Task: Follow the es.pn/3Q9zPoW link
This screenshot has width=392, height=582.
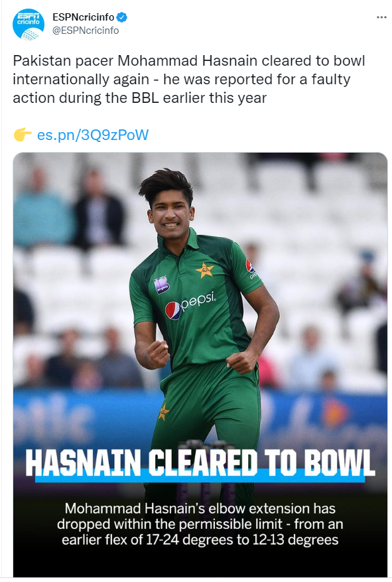Action: point(93,135)
